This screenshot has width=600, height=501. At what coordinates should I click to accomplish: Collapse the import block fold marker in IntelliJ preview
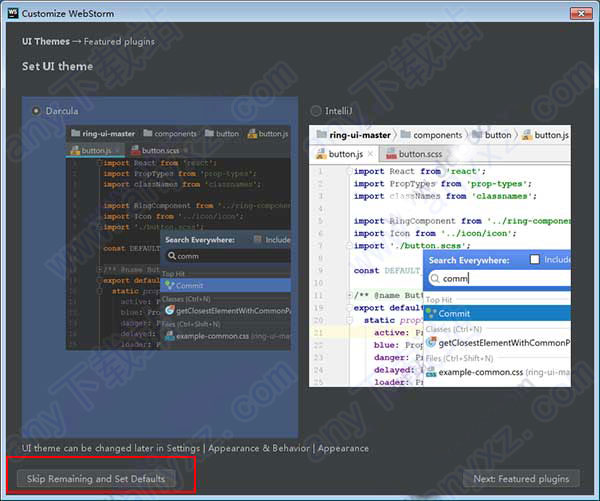[350, 171]
